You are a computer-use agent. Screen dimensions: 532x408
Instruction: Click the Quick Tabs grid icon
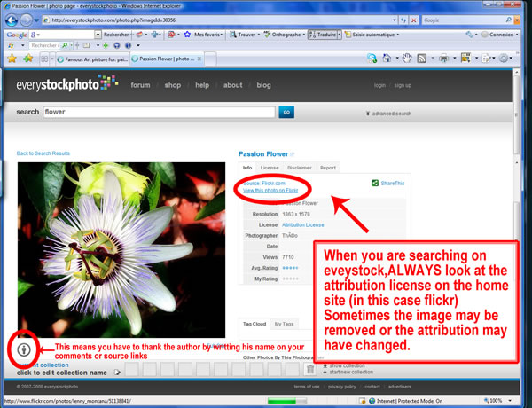(x=44, y=59)
